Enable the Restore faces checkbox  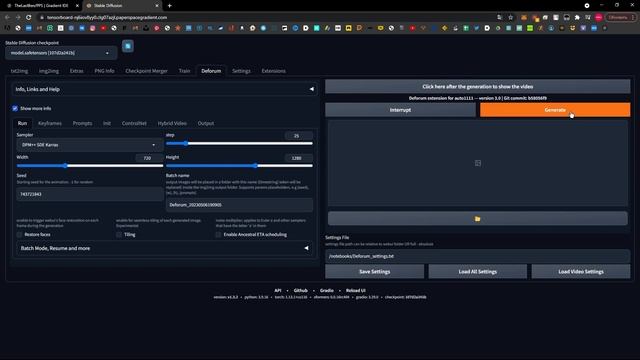tap(20, 235)
